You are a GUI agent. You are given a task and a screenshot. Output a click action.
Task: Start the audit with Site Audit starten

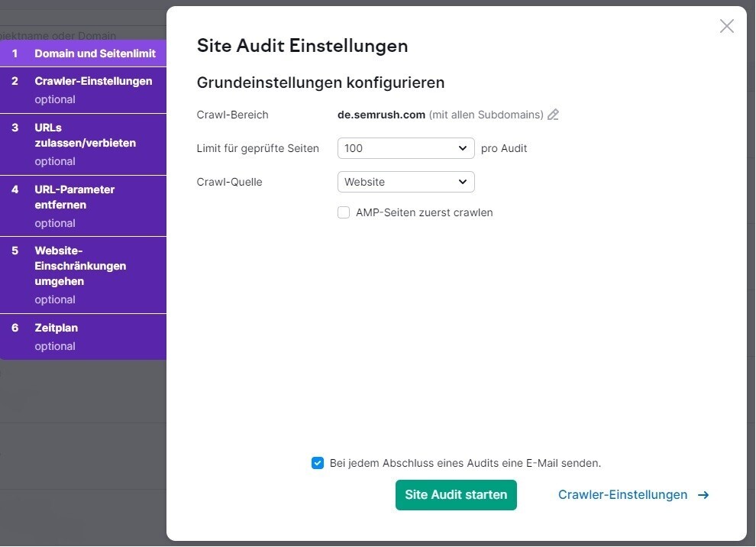(x=456, y=494)
